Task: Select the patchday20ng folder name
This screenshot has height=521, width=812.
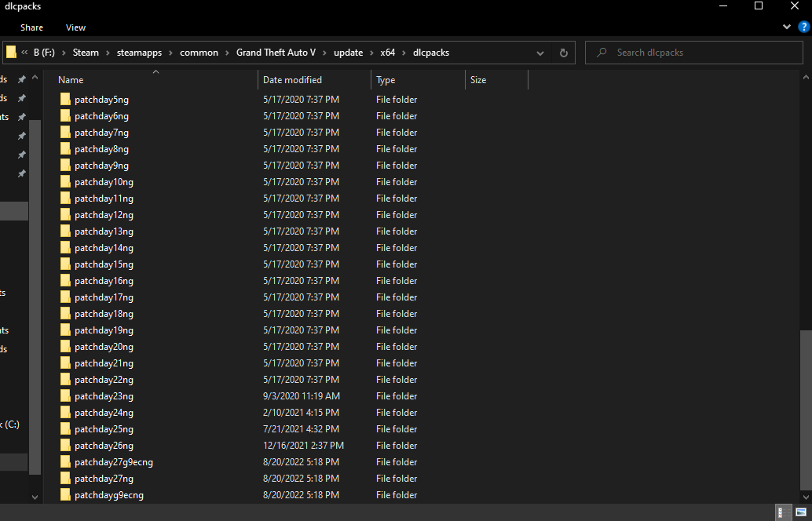Action: click(x=104, y=347)
